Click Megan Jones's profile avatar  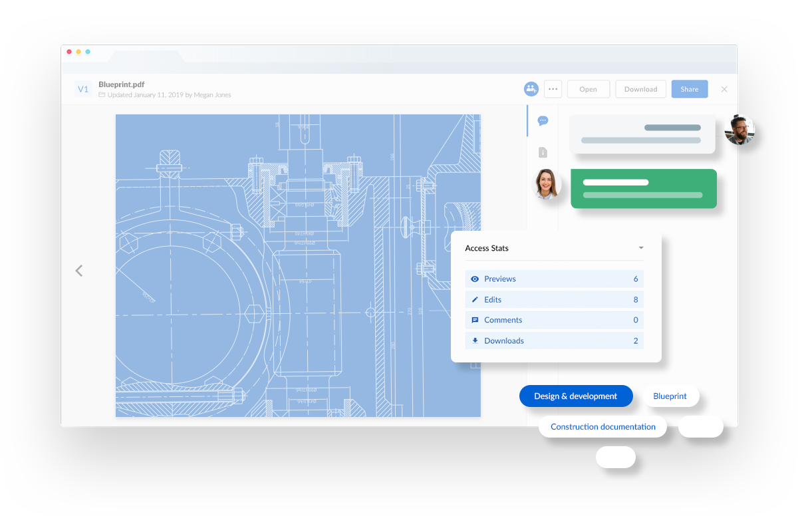tap(547, 184)
